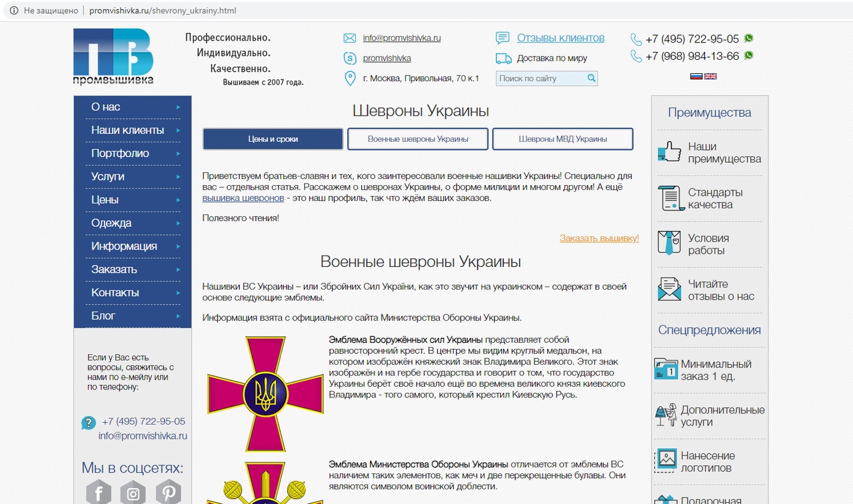Click Шевроны Украины page heading

(421, 111)
